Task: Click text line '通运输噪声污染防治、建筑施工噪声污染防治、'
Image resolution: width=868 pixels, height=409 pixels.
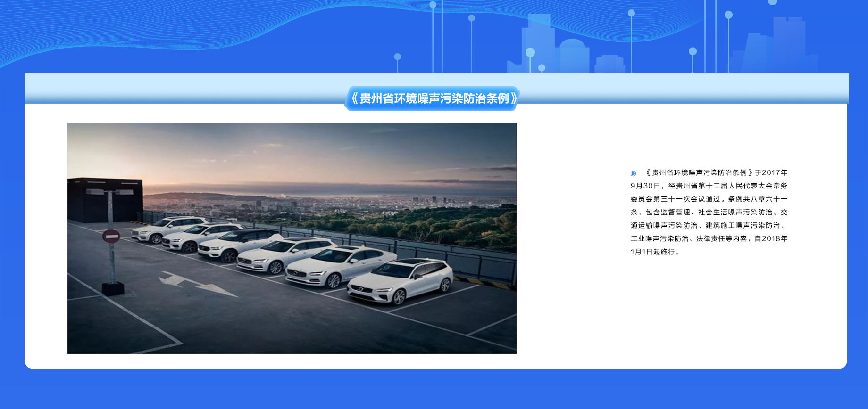Action: 708,225
